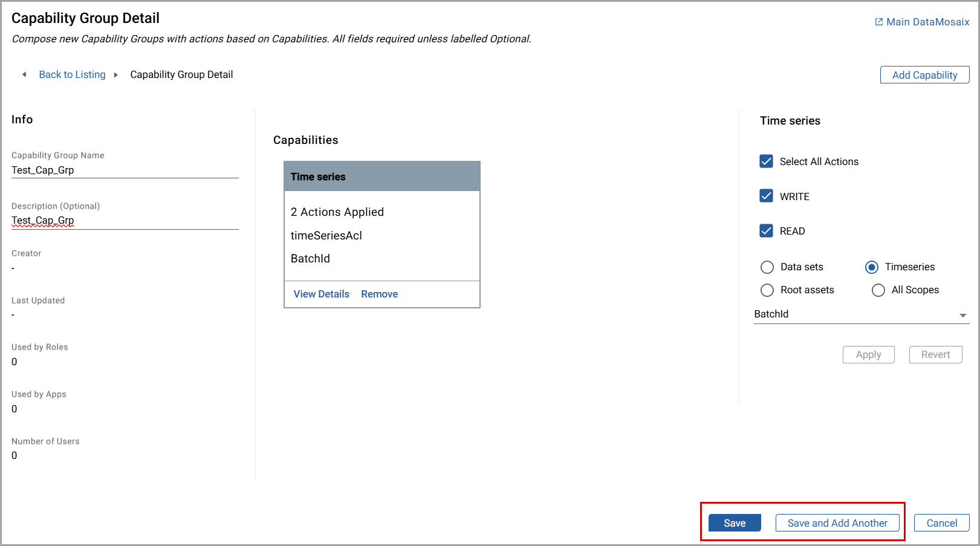Select the Root assets radio button
Image resolution: width=980 pixels, height=546 pixels.
767,290
